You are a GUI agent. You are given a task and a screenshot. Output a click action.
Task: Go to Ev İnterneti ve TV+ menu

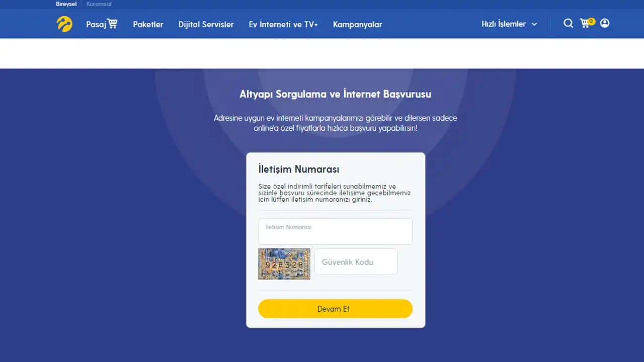tap(283, 24)
